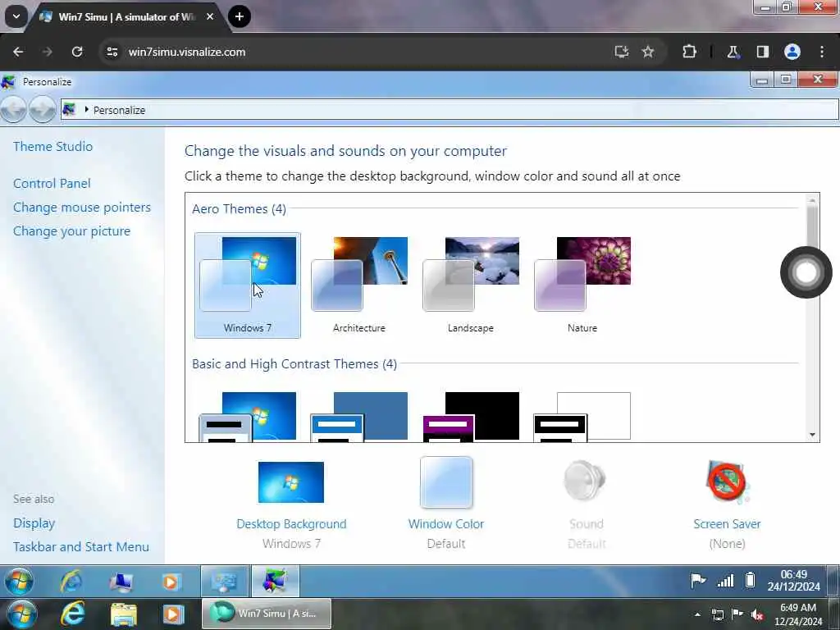Select the solid blue Classic theme thumbnail
840x630 pixels.
[x=359, y=417]
